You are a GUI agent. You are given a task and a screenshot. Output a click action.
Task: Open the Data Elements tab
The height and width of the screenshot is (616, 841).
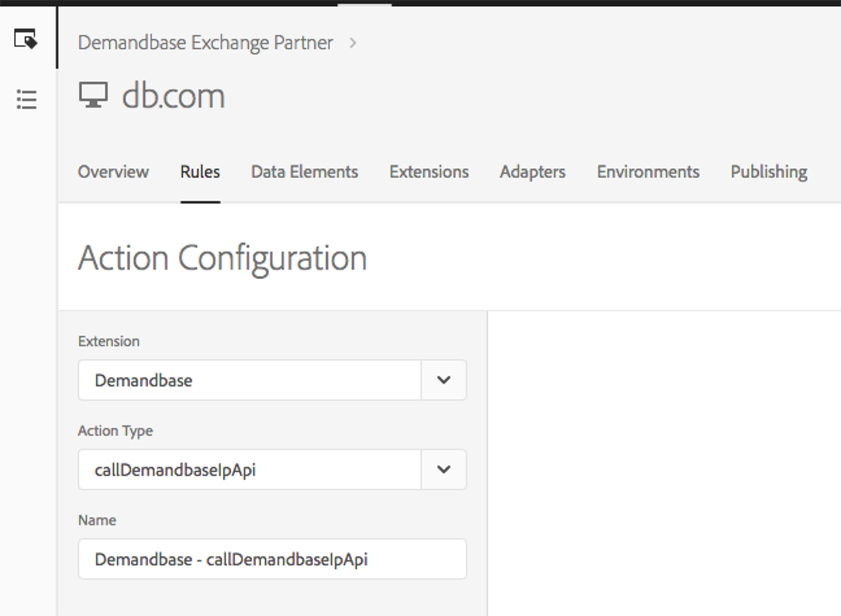point(305,171)
